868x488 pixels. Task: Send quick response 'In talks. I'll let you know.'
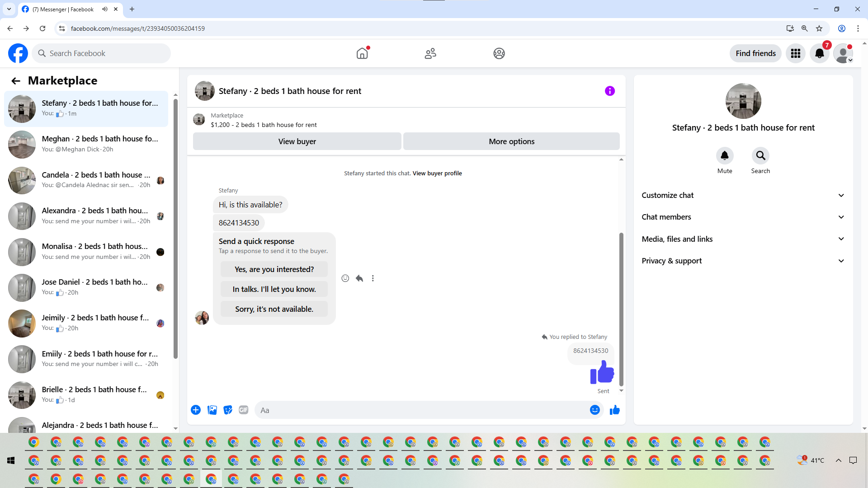click(x=274, y=289)
